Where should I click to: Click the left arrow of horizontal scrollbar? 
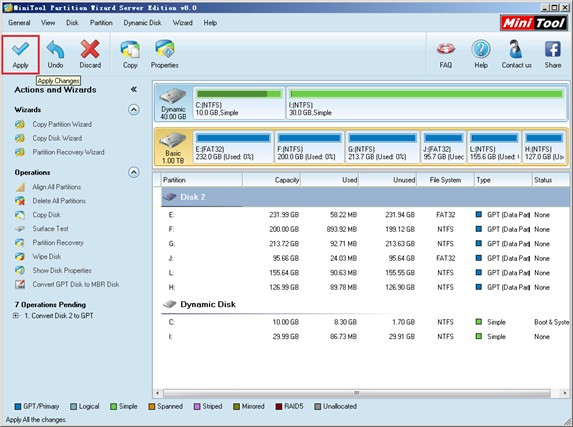pyautogui.click(x=158, y=393)
